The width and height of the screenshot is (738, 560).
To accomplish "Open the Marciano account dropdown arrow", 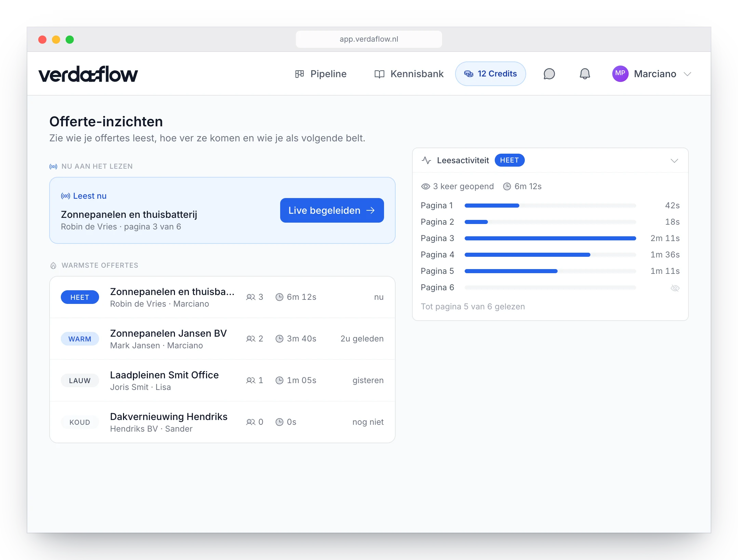I will (x=687, y=74).
